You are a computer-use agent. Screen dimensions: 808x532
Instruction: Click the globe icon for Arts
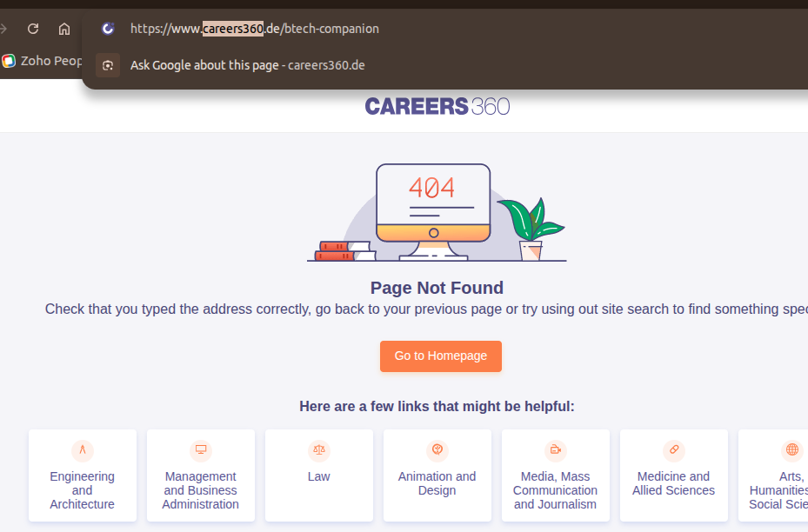[791, 450]
